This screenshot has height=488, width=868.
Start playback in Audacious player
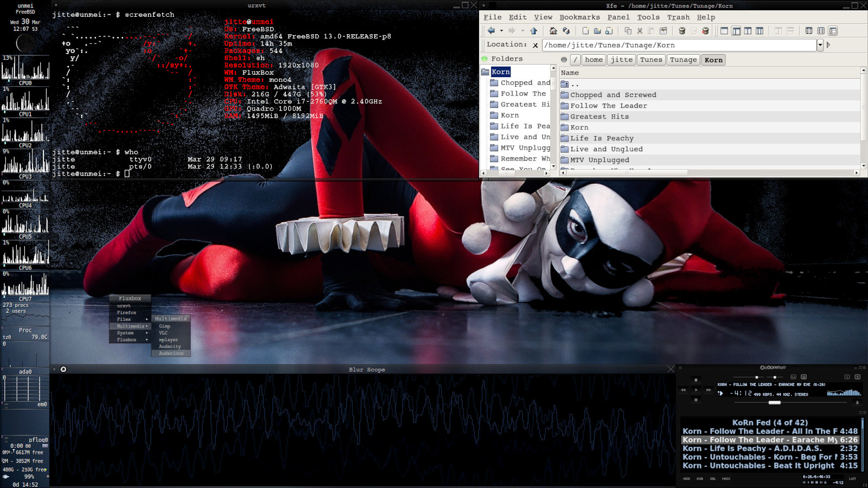696,390
